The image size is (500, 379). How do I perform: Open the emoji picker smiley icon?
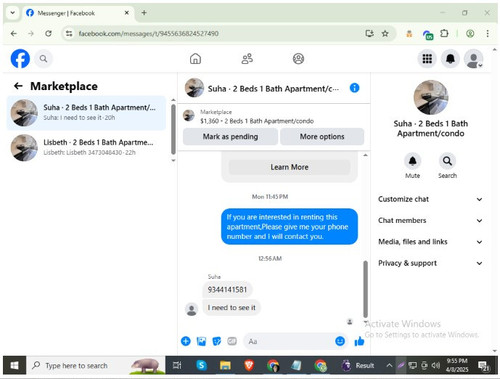(x=340, y=341)
